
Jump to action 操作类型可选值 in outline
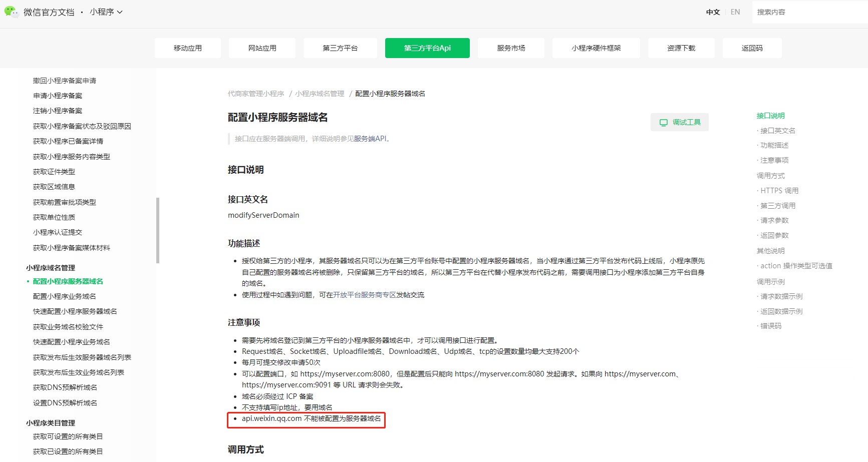click(x=796, y=266)
